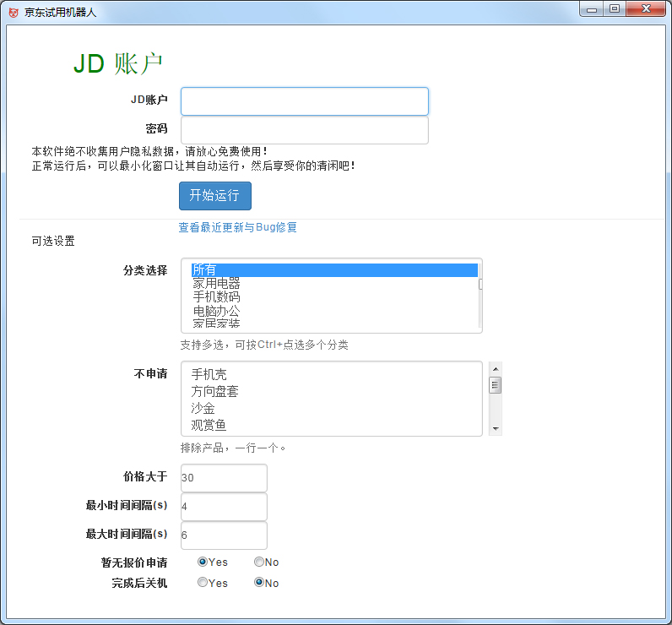This screenshot has width=672, height=625.
Task: Click down arrow of 不申请 scrollbar
Action: point(496,429)
